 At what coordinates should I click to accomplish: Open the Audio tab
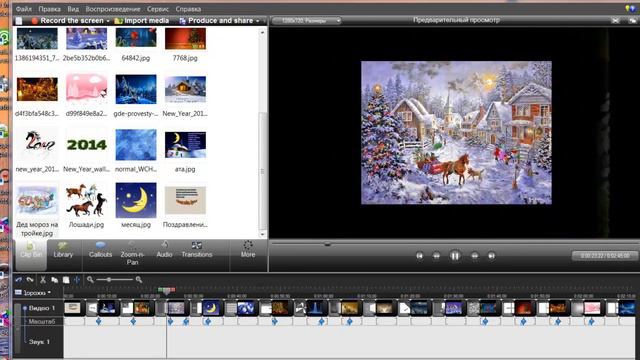point(164,250)
